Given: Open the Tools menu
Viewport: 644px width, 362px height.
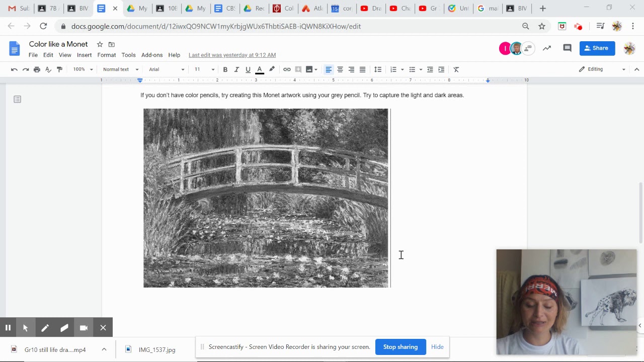Looking at the screenshot, I should (x=128, y=55).
